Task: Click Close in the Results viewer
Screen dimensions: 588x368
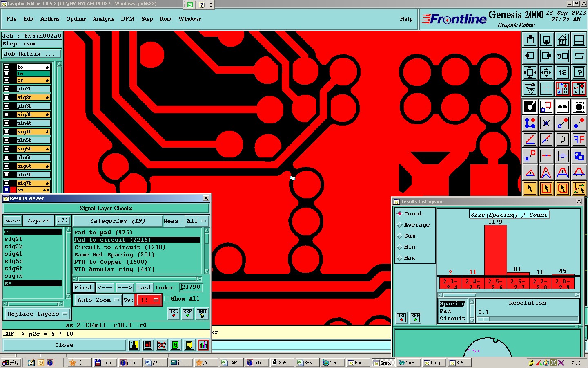Action: click(x=64, y=345)
